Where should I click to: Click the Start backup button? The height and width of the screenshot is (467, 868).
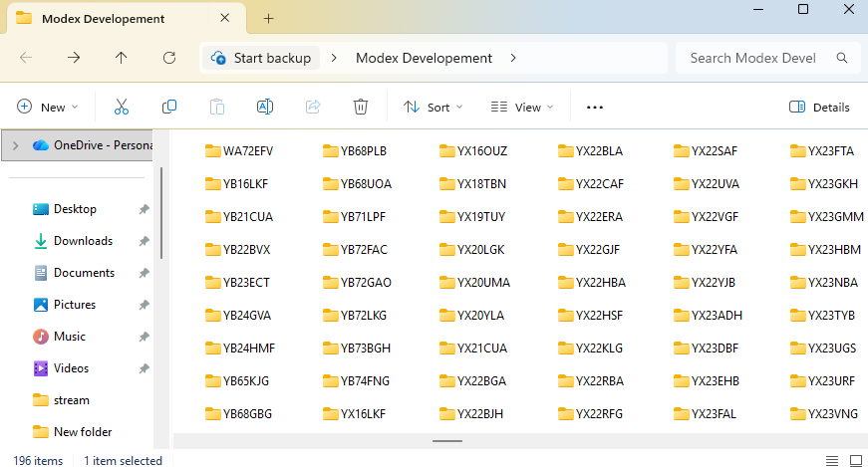point(261,58)
